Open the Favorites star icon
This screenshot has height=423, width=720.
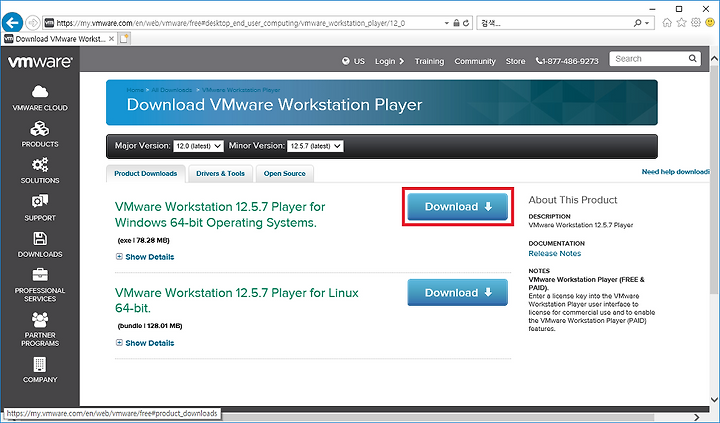(681, 23)
